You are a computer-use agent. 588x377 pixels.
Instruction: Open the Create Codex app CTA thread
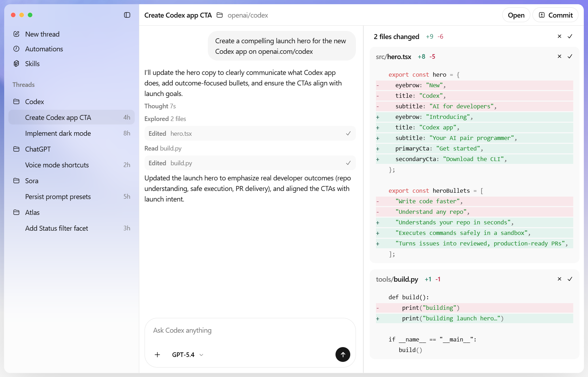(71, 117)
